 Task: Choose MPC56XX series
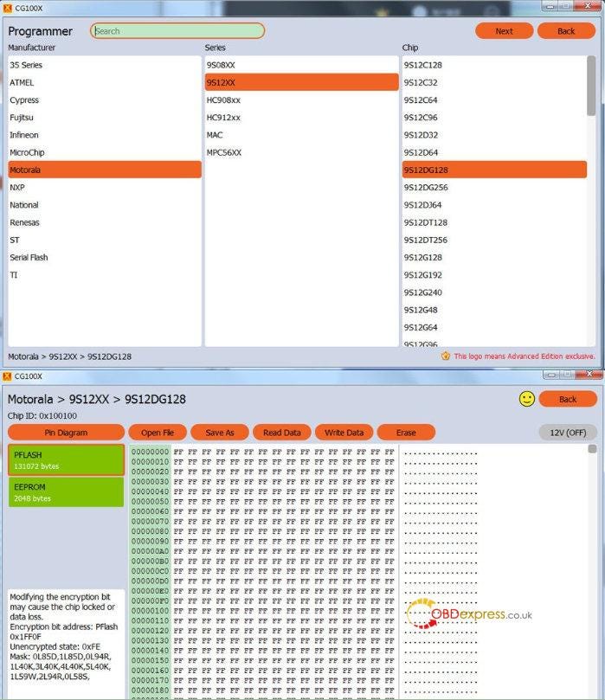coord(301,152)
